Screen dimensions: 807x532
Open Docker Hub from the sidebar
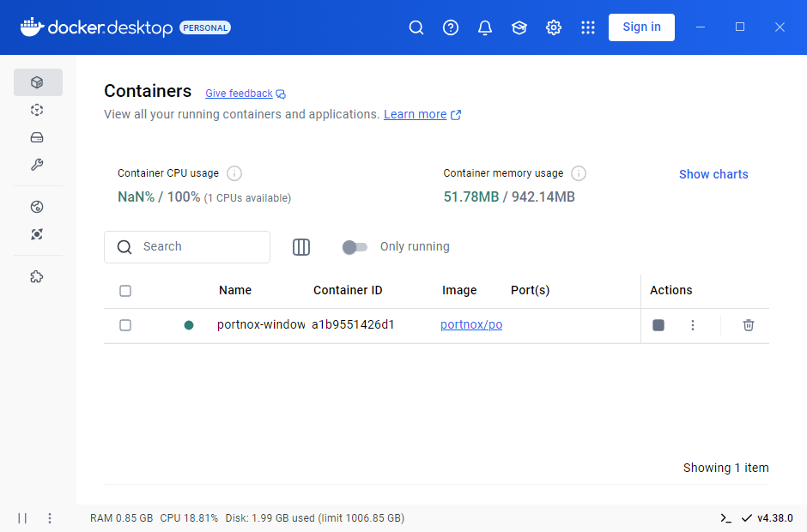[x=37, y=207]
